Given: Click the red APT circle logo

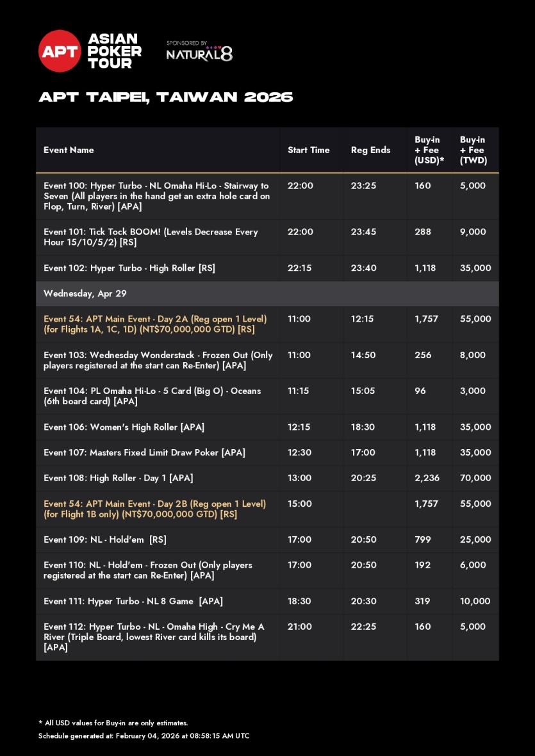Looking at the screenshot, I should click(x=60, y=51).
